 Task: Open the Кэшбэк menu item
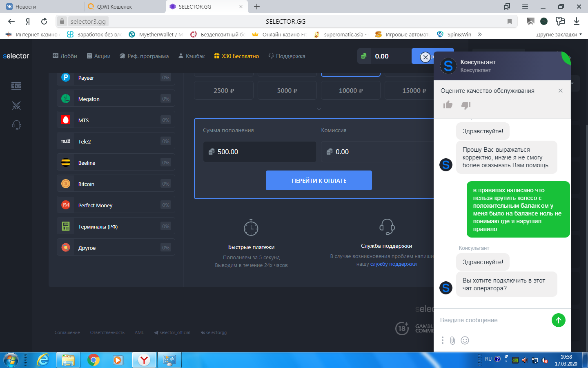click(x=192, y=56)
